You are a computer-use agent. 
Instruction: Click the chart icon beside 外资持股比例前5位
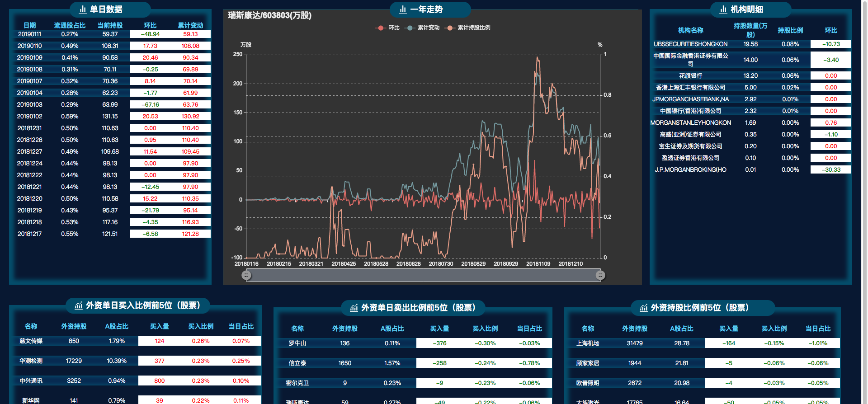644,308
